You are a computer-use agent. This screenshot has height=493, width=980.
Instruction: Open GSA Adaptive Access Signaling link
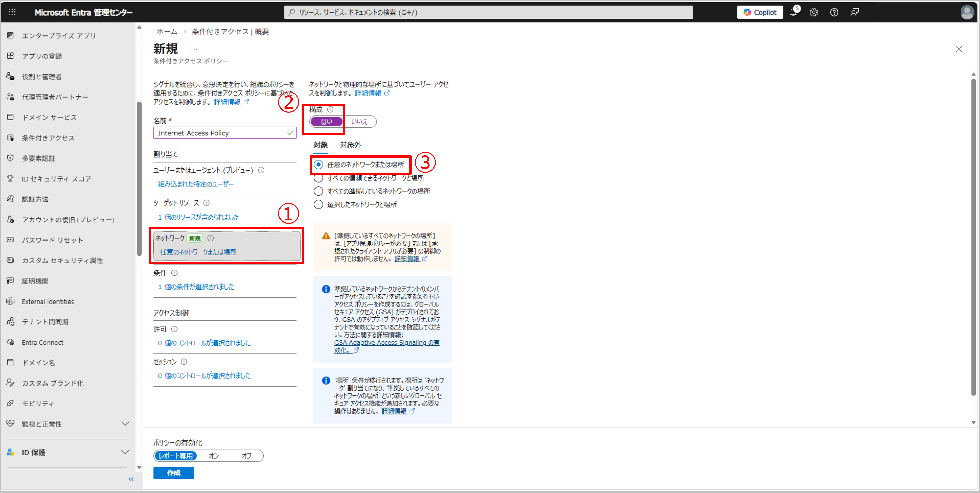click(x=386, y=342)
